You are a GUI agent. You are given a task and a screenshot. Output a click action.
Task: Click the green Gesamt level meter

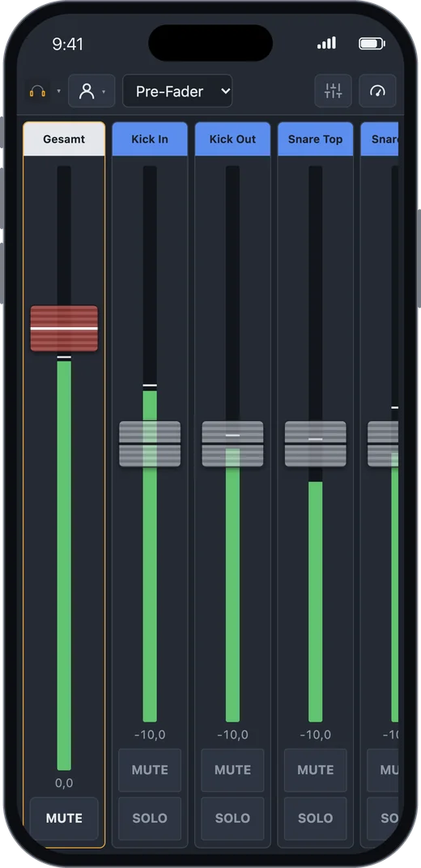pyautogui.click(x=64, y=564)
